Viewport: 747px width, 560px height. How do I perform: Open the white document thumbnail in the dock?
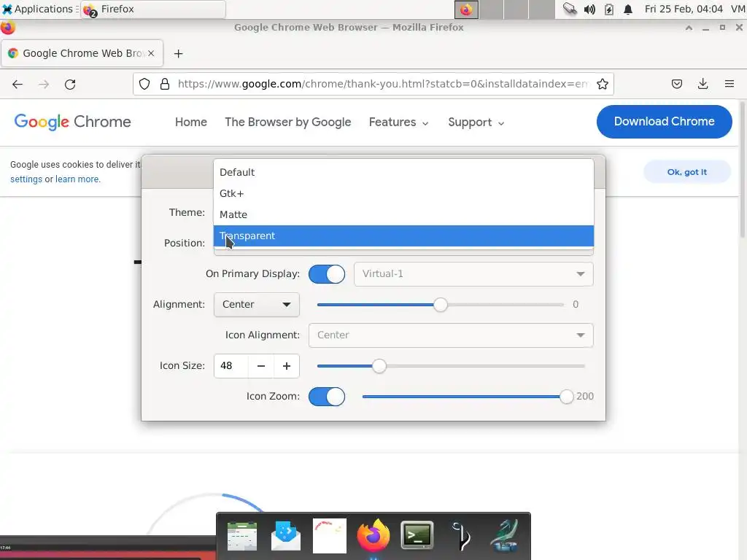329,536
